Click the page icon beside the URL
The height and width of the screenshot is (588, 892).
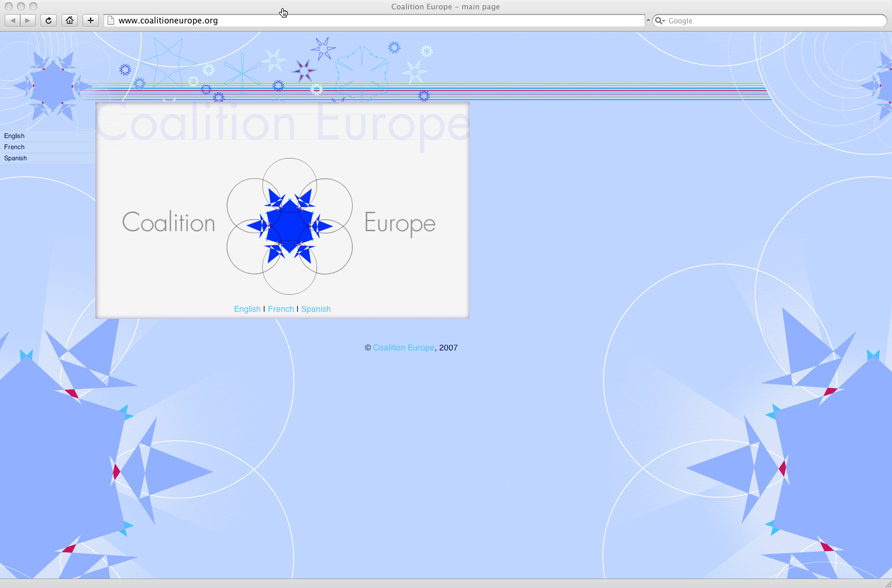[111, 20]
